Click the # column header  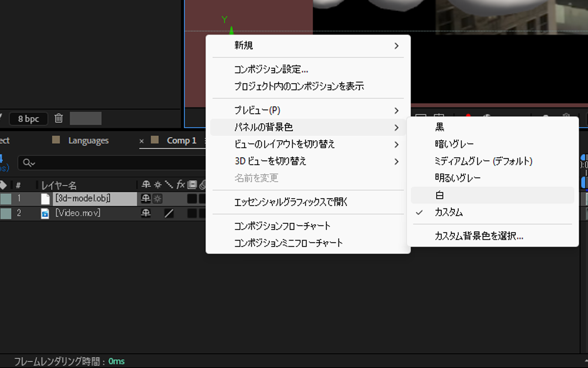tap(18, 185)
